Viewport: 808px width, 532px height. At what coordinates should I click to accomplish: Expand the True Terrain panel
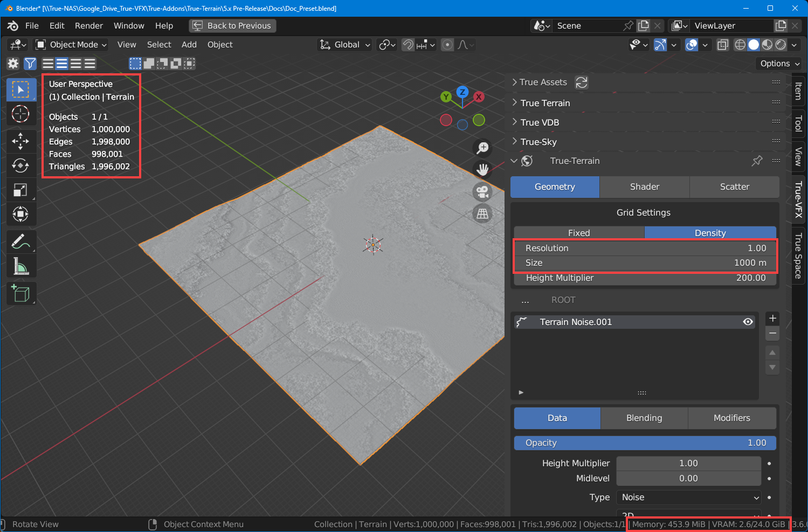545,103
